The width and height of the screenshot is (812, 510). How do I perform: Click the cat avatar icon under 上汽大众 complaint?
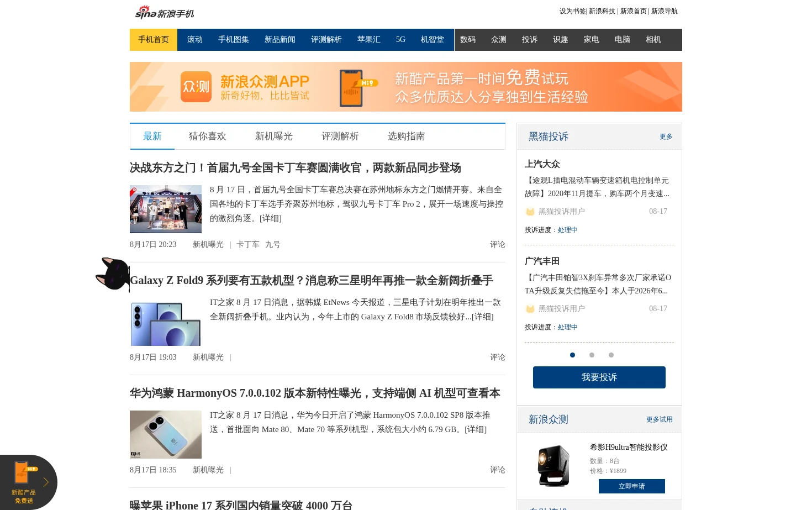pyautogui.click(x=530, y=212)
